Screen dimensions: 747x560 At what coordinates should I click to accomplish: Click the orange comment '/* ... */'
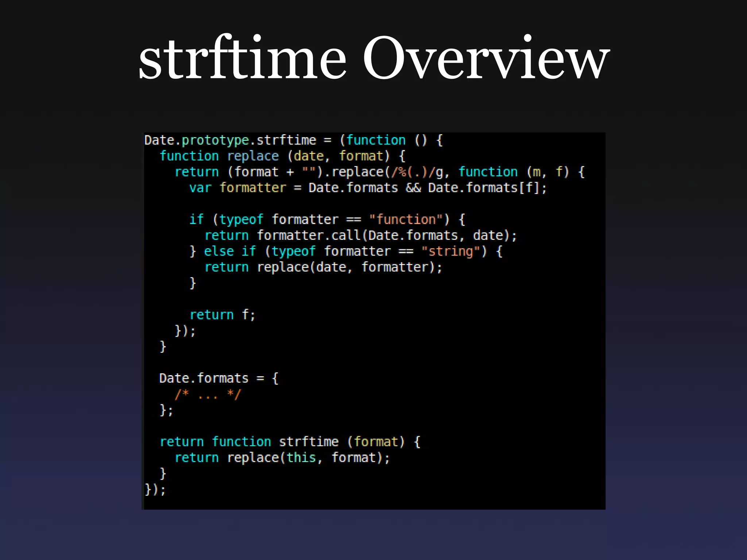(x=208, y=394)
